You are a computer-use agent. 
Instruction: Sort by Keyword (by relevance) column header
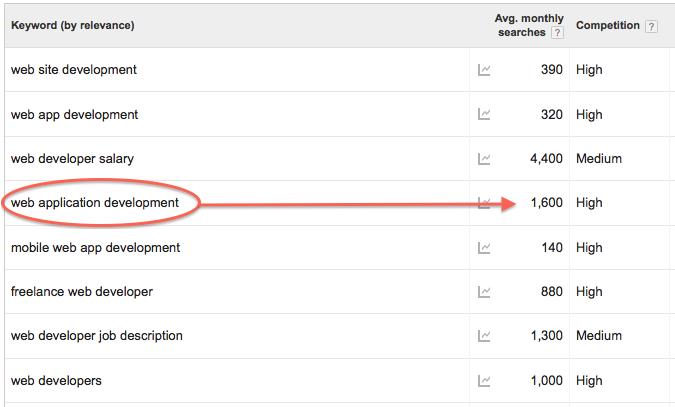tap(73, 25)
